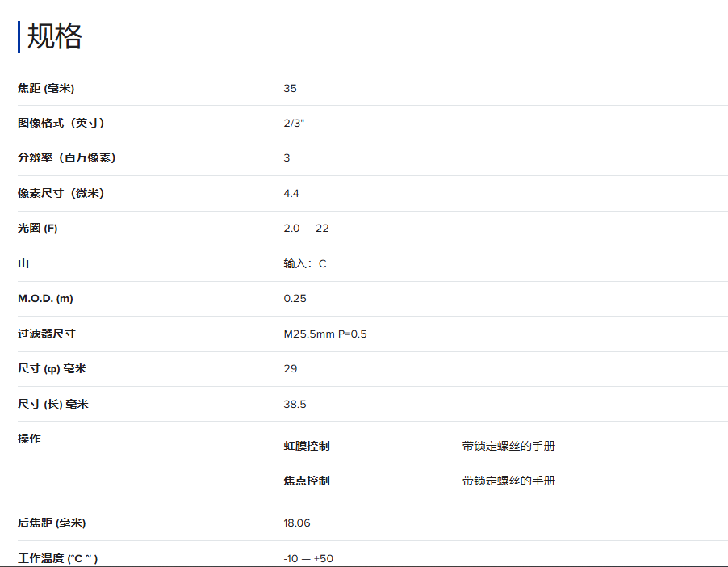Click the 分辨率（百万像素）label
Image resolution: width=728 pixels, height=567 pixels.
[67, 157]
